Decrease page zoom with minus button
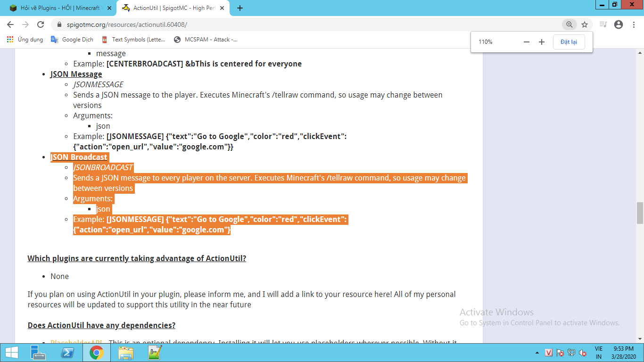 click(527, 42)
